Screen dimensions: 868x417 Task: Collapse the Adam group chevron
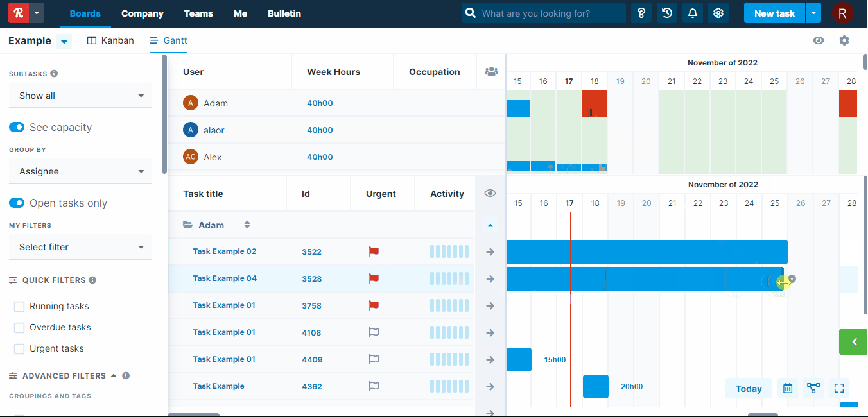(x=490, y=225)
